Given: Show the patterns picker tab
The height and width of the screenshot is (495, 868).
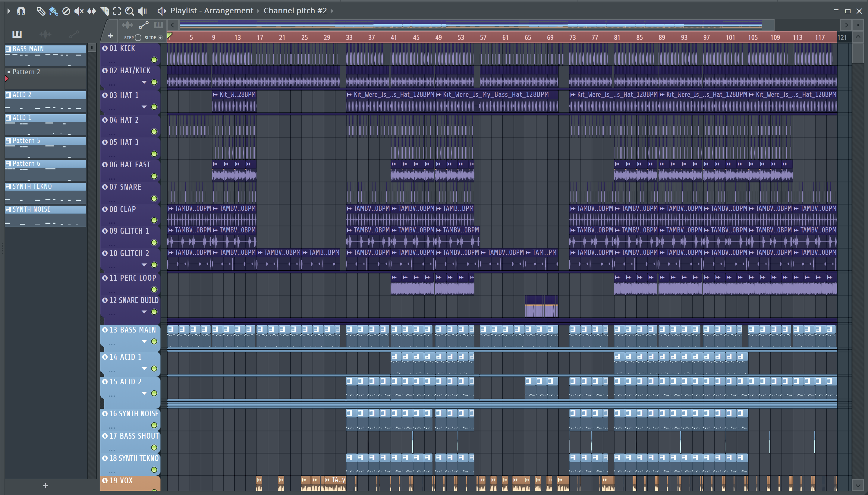Looking at the screenshot, I should pyautogui.click(x=17, y=34).
